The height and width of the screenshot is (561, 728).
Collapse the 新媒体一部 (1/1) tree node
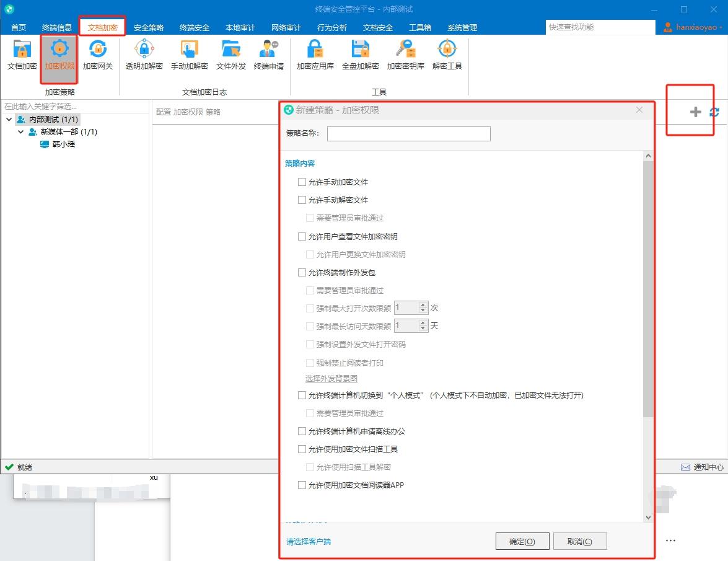click(21, 132)
